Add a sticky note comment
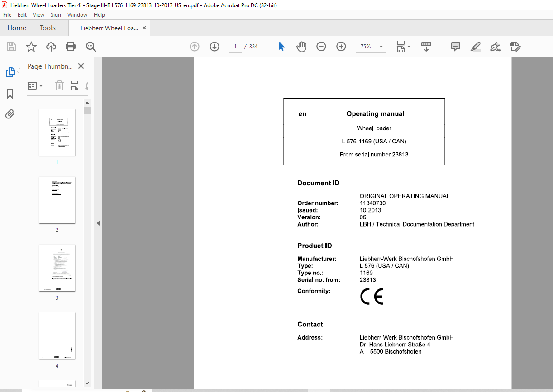Viewport: 553px width, 392px height. tap(456, 47)
